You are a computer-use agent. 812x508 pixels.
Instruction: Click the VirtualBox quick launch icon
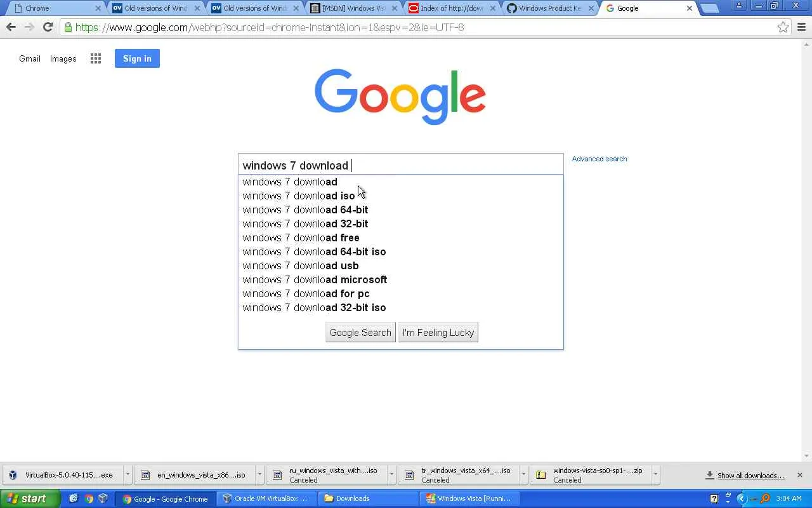click(x=103, y=498)
